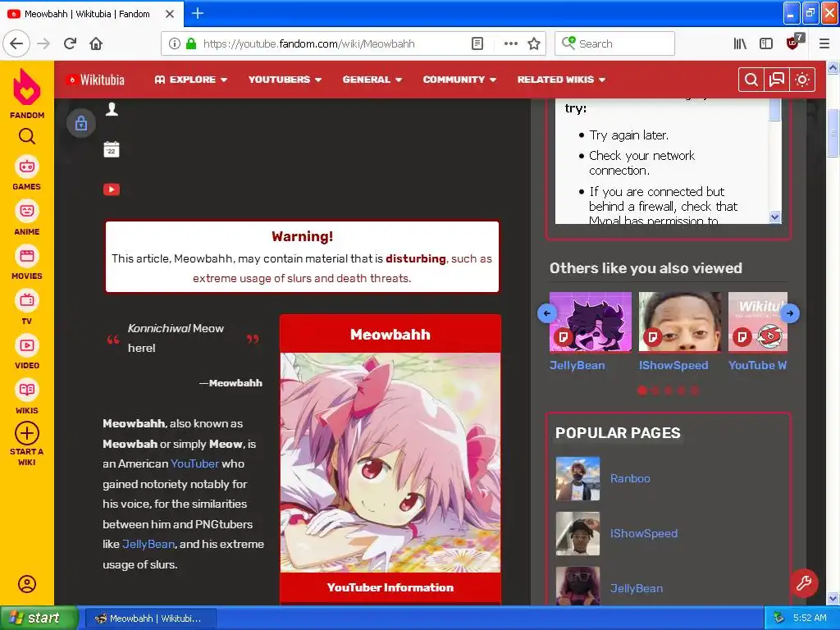Viewport: 840px width, 630px height.
Task: Click carousel next arrow
Action: pyautogui.click(x=790, y=313)
